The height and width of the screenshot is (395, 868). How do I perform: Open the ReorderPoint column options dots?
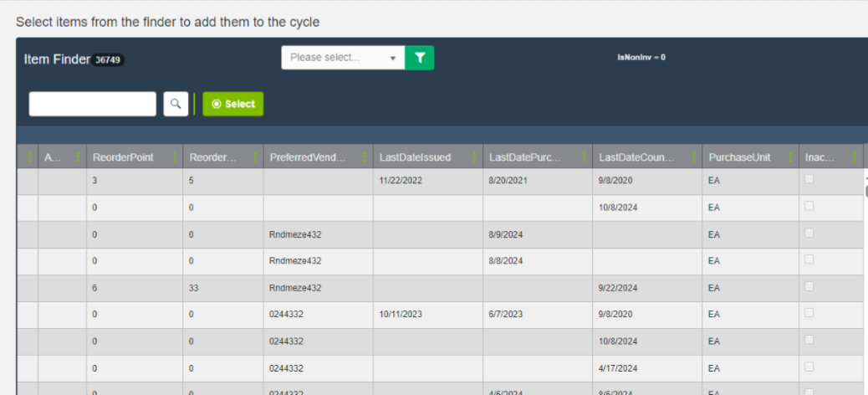tap(176, 157)
